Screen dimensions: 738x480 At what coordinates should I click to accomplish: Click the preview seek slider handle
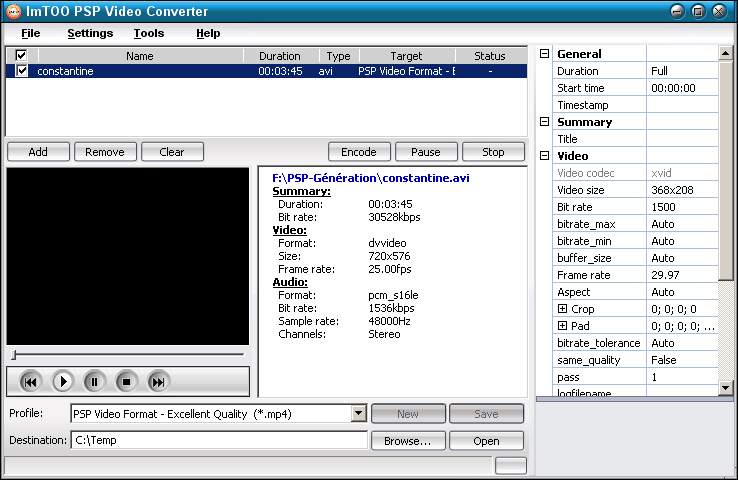pos(15,355)
